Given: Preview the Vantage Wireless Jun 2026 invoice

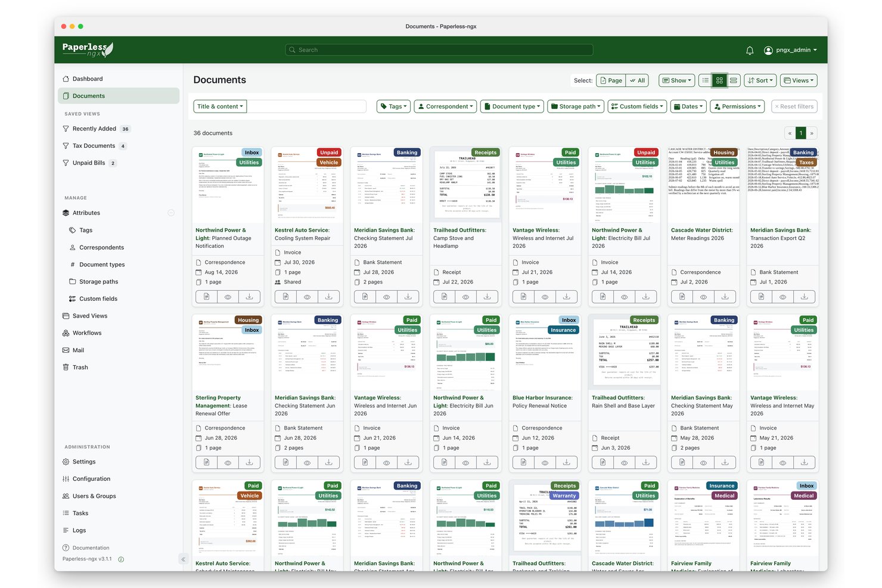Looking at the screenshot, I should point(386,462).
